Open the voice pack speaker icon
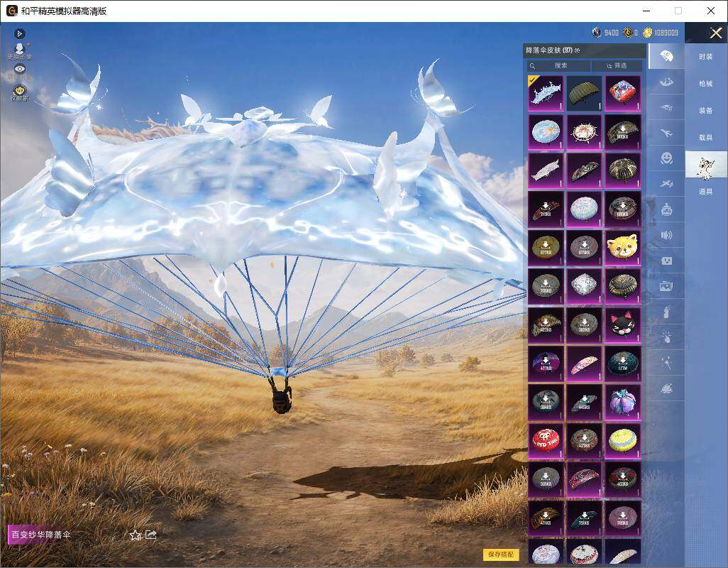The height and width of the screenshot is (568, 728). (x=667, y=235)
